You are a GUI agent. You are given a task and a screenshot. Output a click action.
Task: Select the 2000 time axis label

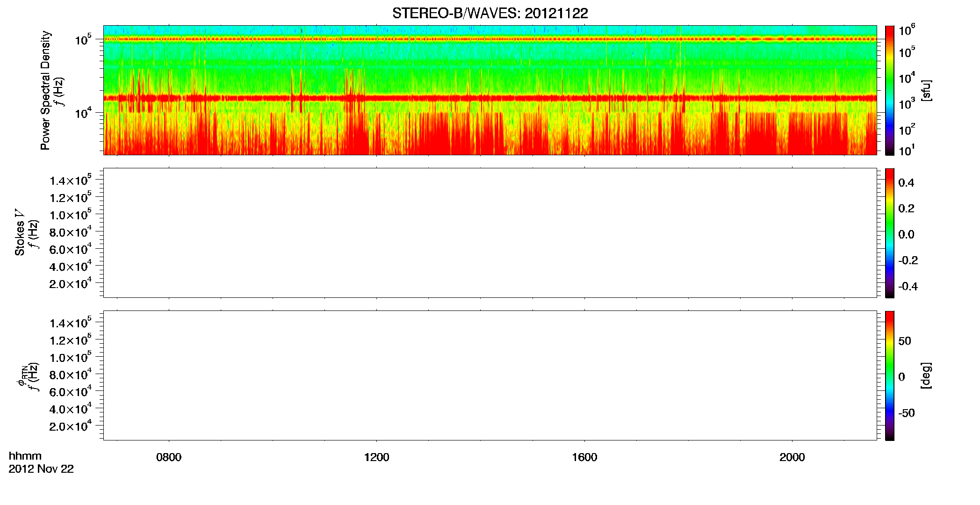click(792, 457)
